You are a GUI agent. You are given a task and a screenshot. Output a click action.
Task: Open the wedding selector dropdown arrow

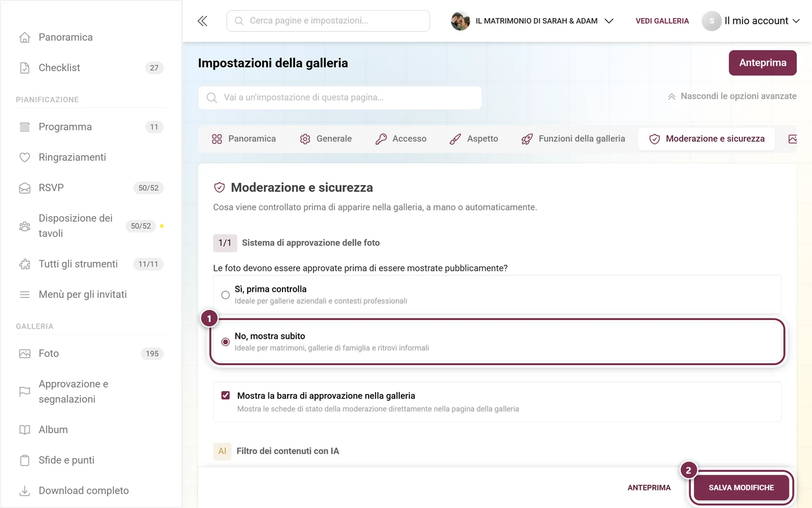coord(609,21)
